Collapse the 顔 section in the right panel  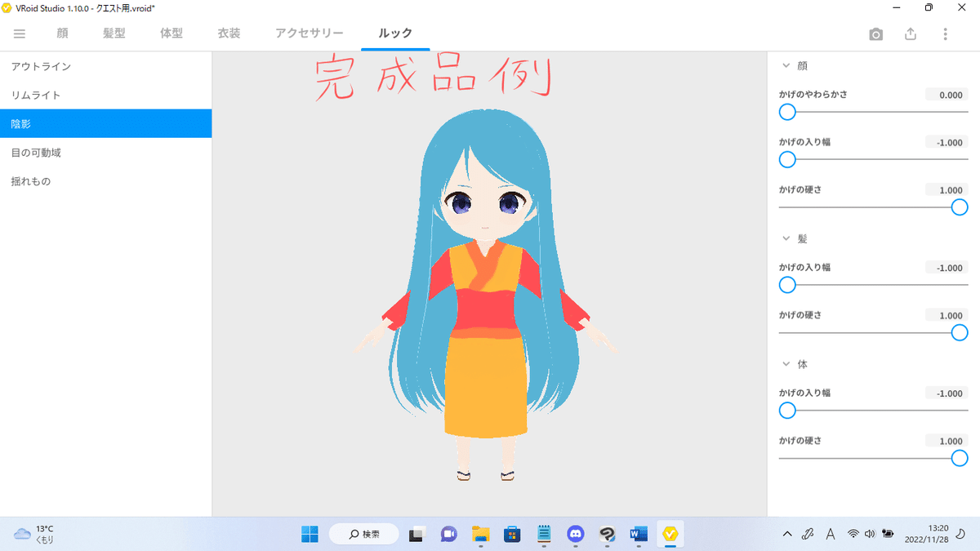pos(786,65)
